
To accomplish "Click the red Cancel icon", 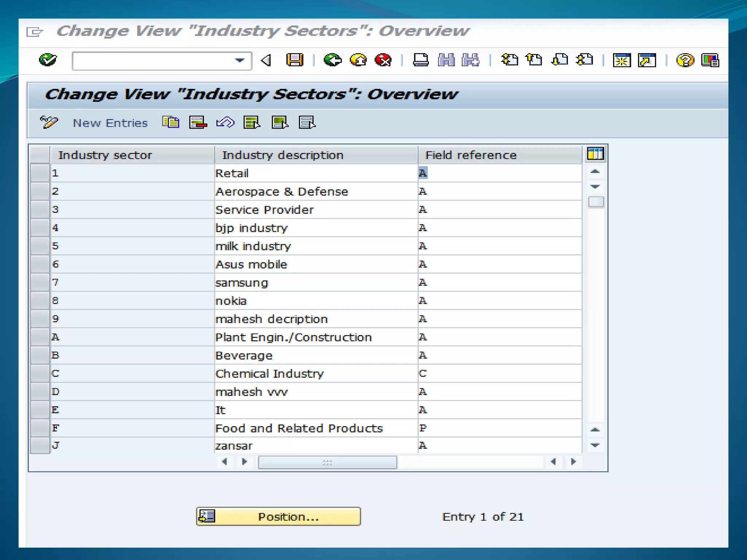I will [383, 60].
